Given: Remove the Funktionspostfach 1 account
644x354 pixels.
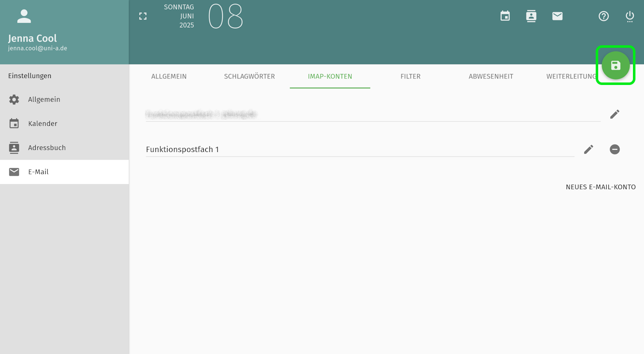Looking at the screenshot, I should [615, 149].
